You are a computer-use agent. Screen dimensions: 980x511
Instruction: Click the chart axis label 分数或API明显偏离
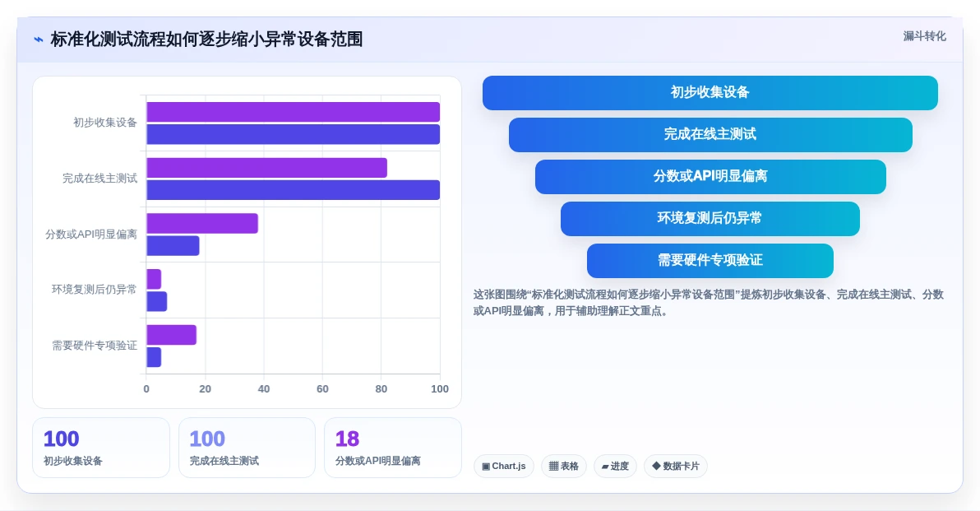pyautogui.click(x=91, y=235)
